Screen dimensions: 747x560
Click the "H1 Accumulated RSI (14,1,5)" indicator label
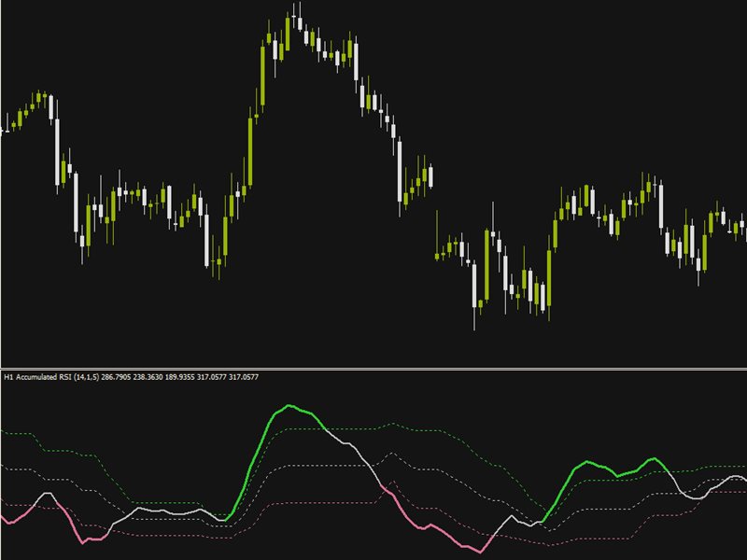pos(51,377)
